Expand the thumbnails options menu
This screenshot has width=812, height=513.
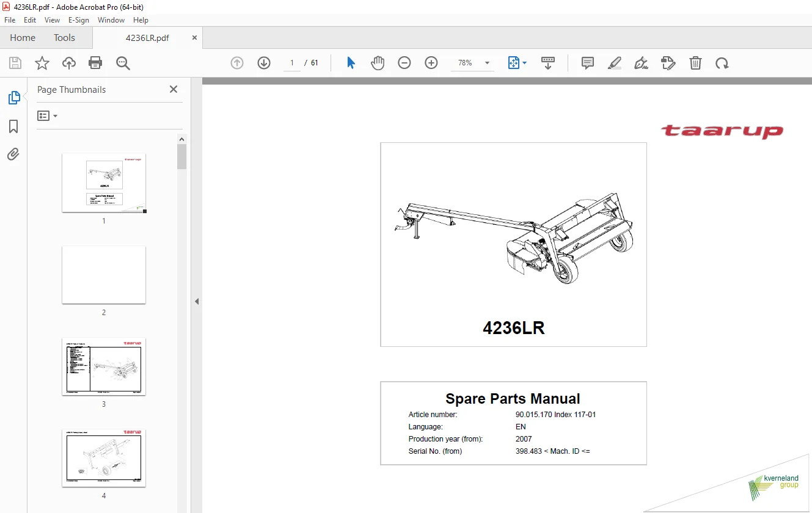click(x=47, y=115)
